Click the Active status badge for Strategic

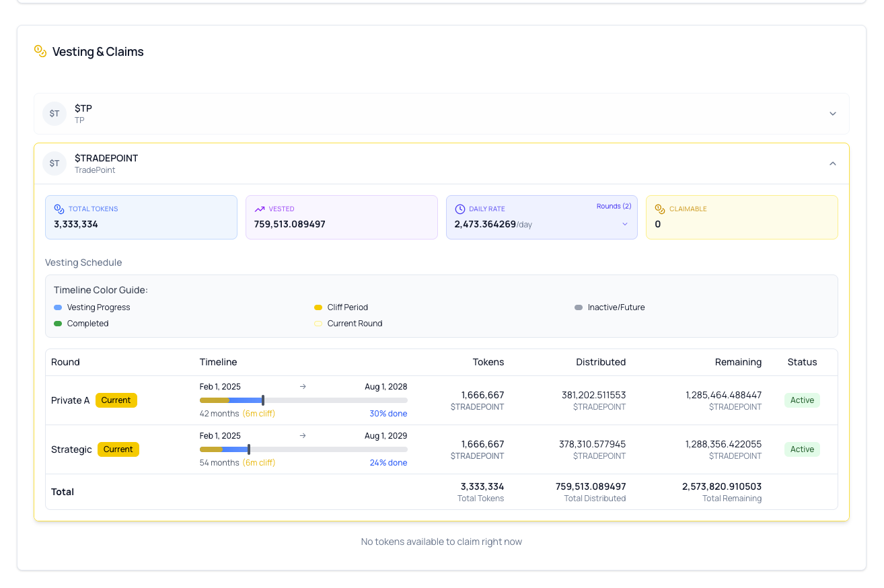pos(802,449)
